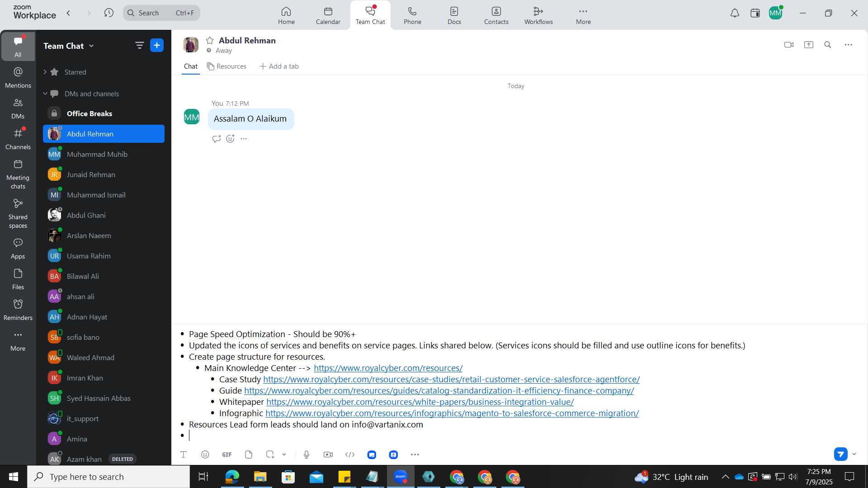Record a video message
This screenshot has width=868, height=488.
(x=328, y=455)
